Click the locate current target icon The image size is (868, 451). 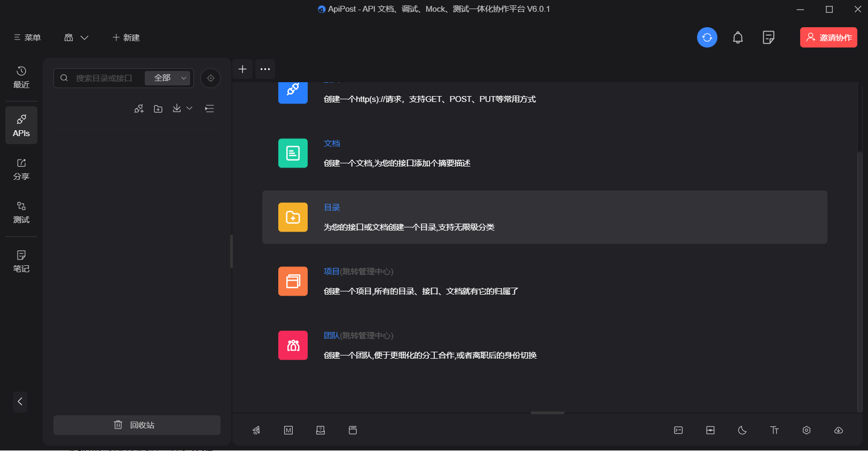click(x=210, y=78)
